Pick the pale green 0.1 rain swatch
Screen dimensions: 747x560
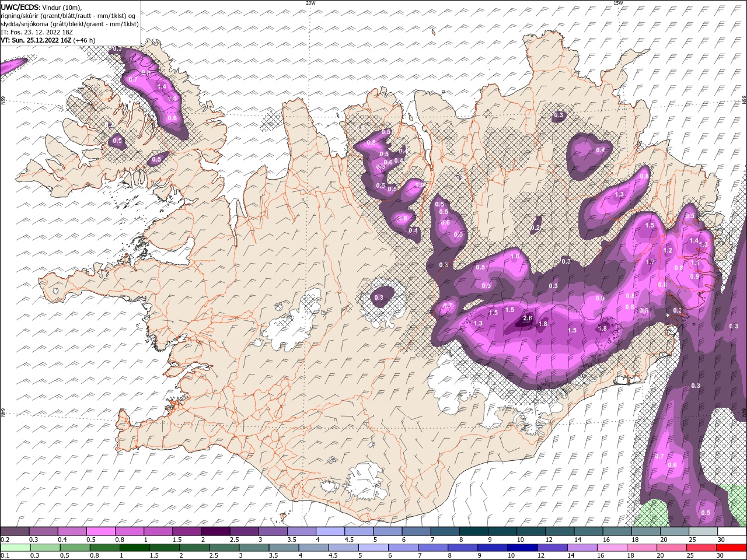tap(15, 548)
